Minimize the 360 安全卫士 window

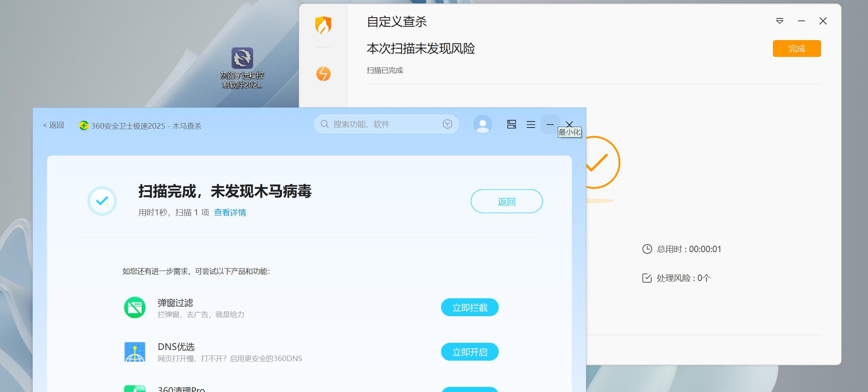tap(550, 124)
